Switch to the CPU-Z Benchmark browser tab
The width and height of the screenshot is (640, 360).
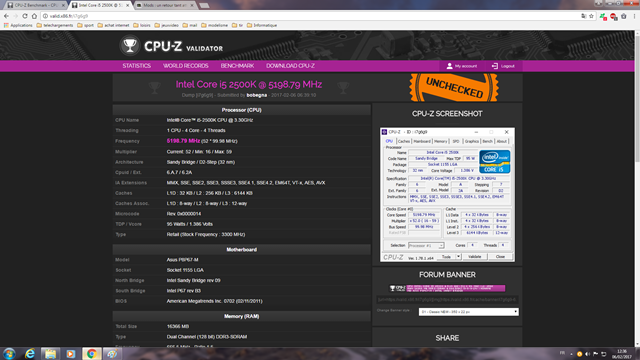(35, 5)
